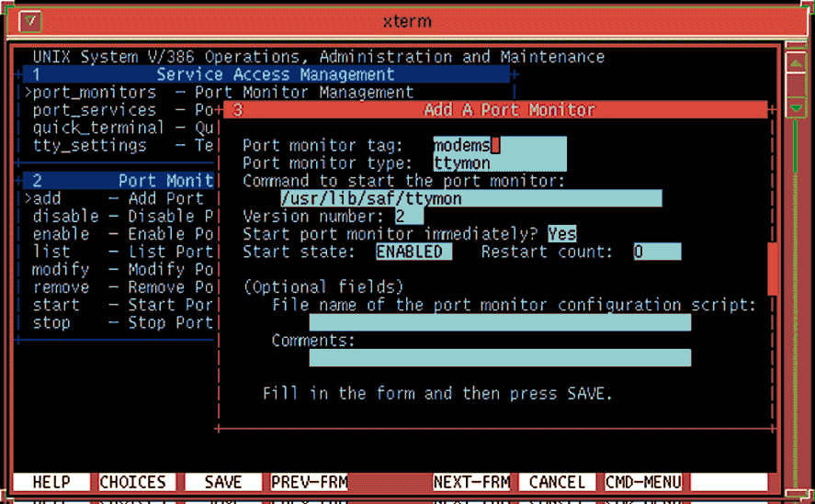This screenshot has width=815, height=504.
Task: Click the Comments input field
Action: click(x=499, y=358)
